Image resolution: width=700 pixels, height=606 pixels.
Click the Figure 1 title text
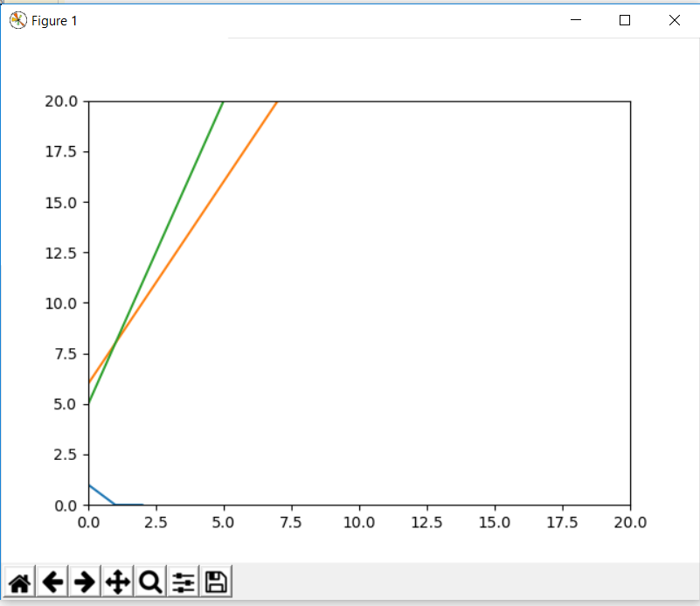coord(54,21)
